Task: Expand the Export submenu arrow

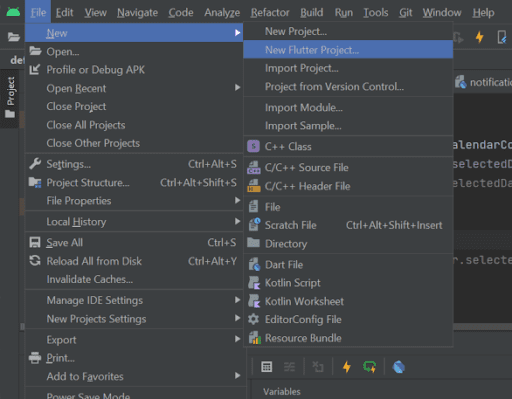Action: point(237,339)
